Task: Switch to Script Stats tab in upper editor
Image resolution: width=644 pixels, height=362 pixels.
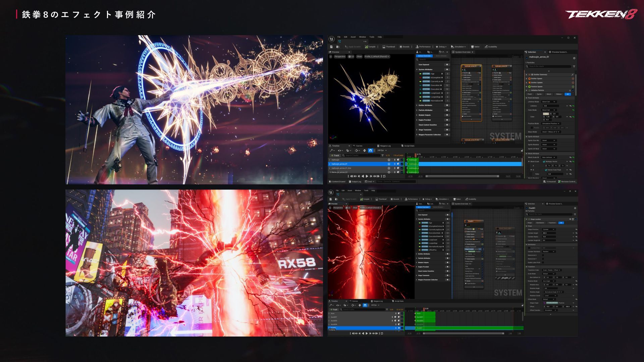Action: 408,146
